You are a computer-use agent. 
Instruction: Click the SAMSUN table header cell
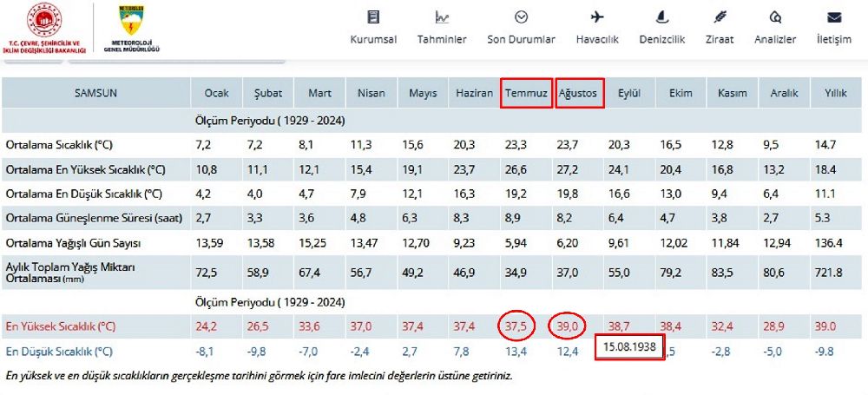pos(95,93)
